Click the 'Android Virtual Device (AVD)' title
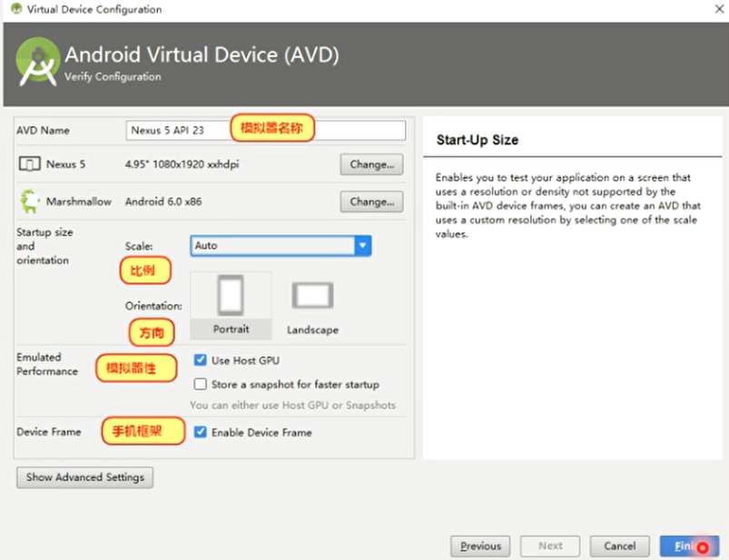729x560 pixels. tap(202, 54)
